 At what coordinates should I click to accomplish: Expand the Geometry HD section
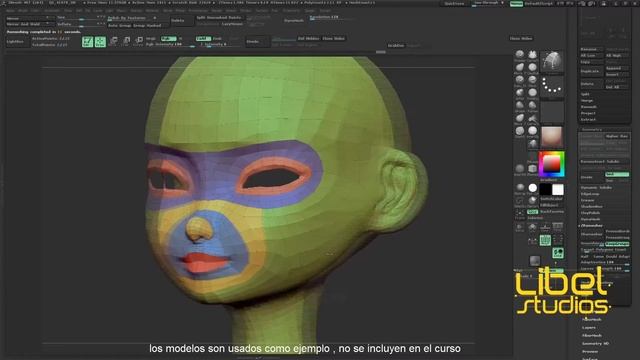click(x=596, y=343)
